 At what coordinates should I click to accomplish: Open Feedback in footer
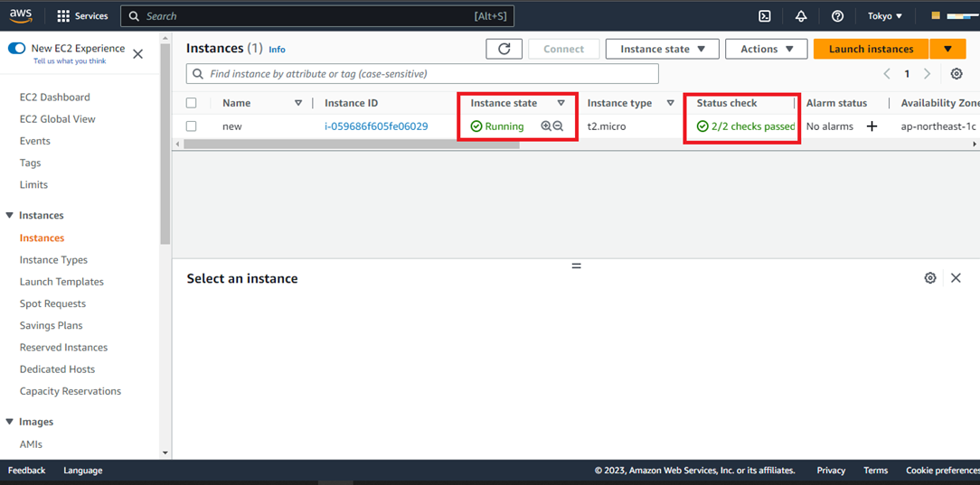click(x=27, y=470)
